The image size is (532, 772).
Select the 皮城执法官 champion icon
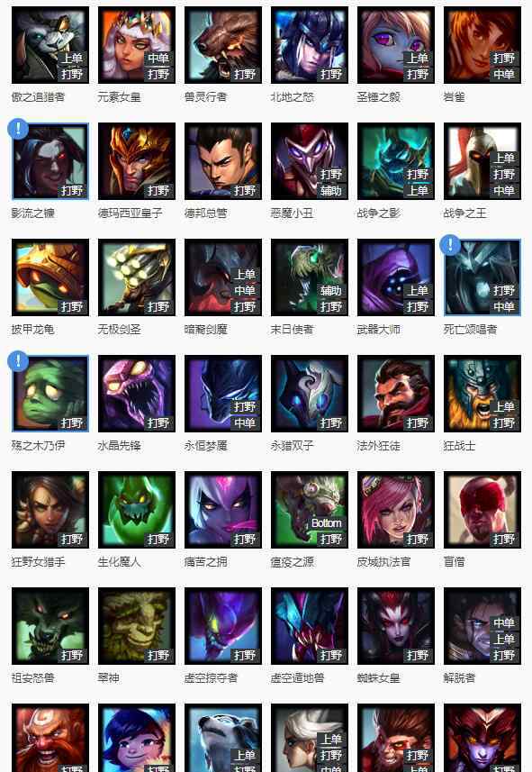[396, 510]
